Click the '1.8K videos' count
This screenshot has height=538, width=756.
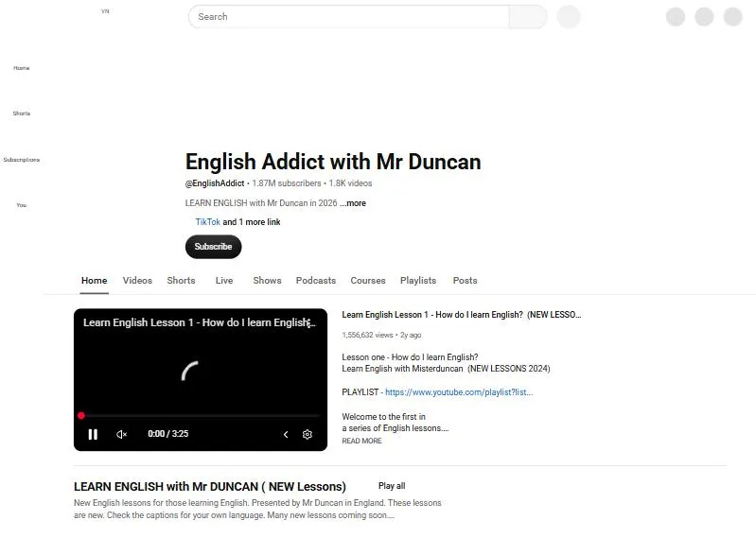[350, 183]
